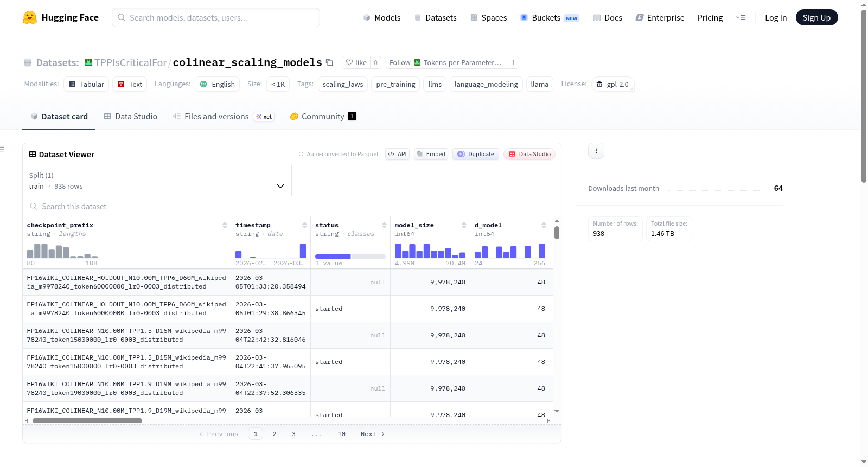This screenshot has height=467, width=868.
Task: Click the <1K size tag
Action: point(278,84)
